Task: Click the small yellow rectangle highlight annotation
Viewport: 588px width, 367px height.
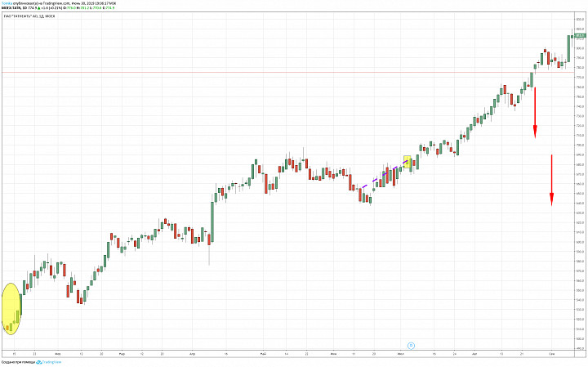Action: pos(408,162)
